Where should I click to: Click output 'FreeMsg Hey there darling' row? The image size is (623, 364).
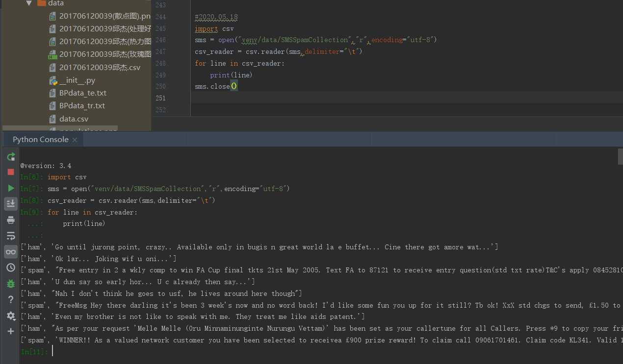[x=322, y=305]
